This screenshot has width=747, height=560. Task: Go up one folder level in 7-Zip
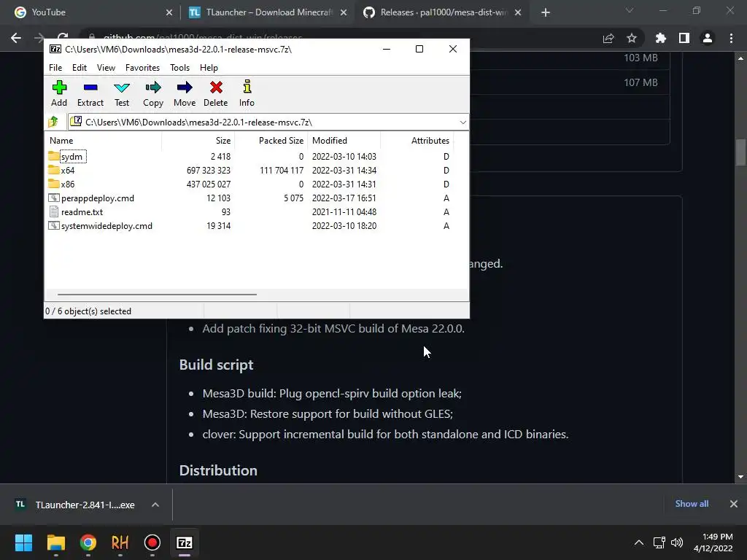[x=53, y=122]
